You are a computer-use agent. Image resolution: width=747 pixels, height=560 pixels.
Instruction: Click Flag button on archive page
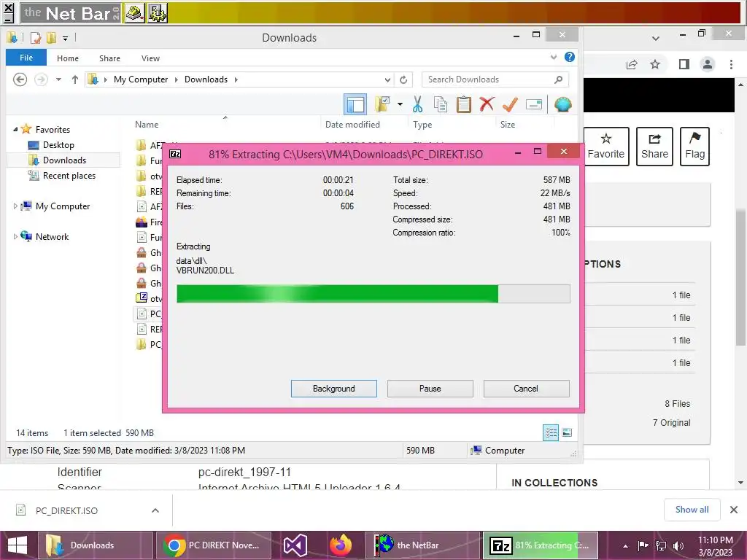click(694, 147)
